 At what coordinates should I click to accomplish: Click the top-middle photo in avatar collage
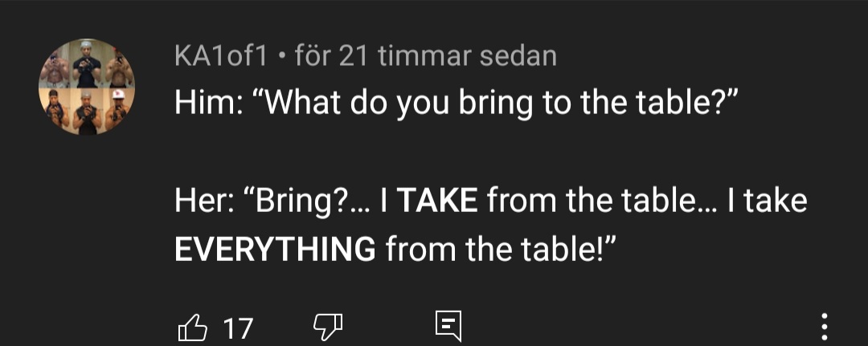87,63
